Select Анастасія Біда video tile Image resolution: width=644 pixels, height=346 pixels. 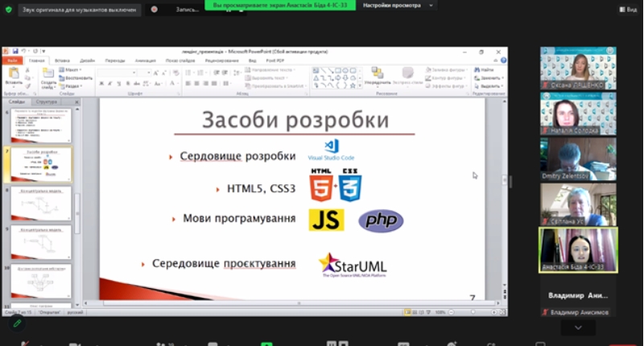(x=578, y=250)
